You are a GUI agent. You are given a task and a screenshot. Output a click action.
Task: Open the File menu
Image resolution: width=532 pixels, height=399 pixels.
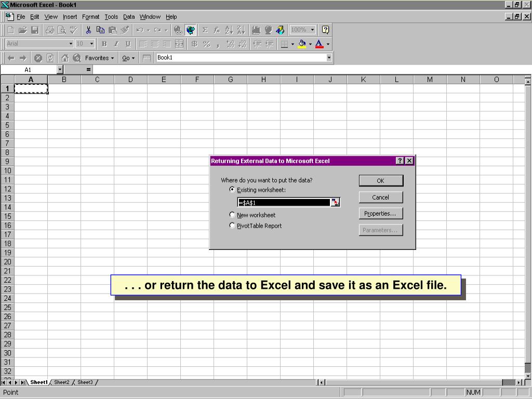[21, 17]
